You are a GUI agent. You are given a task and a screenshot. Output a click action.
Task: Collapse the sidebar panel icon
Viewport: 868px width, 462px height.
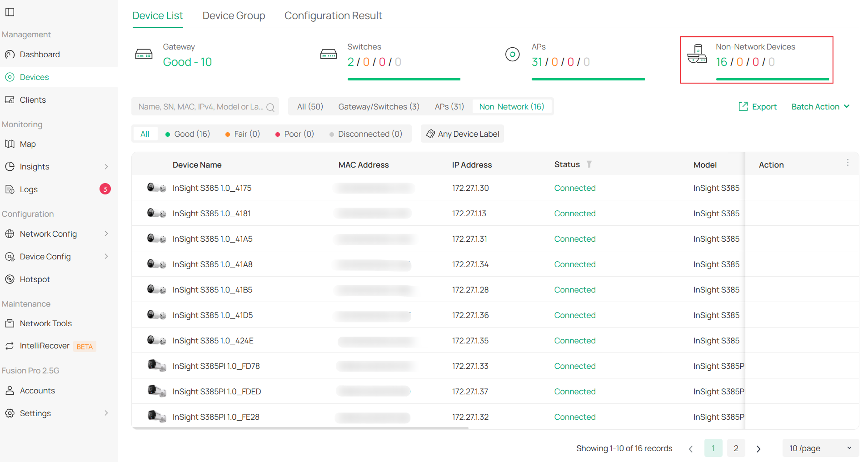tap(10, 12)
